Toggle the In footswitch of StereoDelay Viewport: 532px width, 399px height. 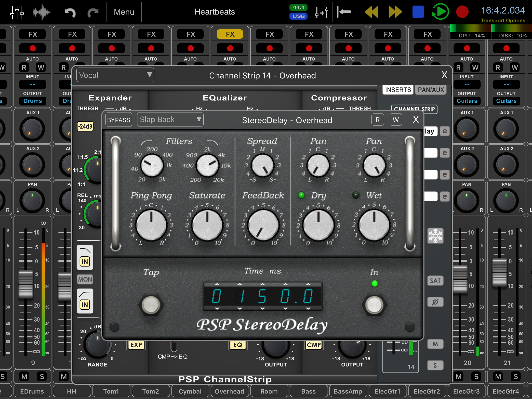click(x=374, y=305)
